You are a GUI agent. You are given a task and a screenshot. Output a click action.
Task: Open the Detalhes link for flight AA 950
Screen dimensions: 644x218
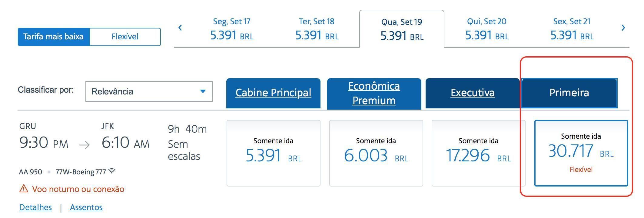(x=35, y=207)
